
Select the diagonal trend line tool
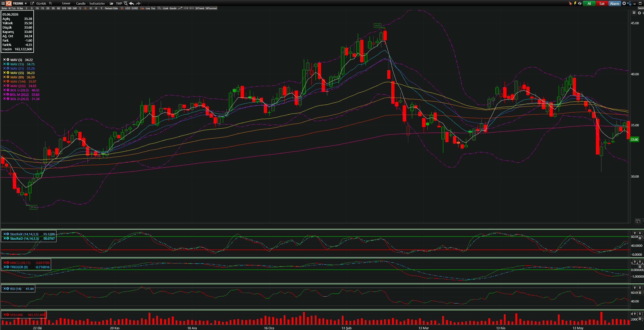[x=180, y=8]
